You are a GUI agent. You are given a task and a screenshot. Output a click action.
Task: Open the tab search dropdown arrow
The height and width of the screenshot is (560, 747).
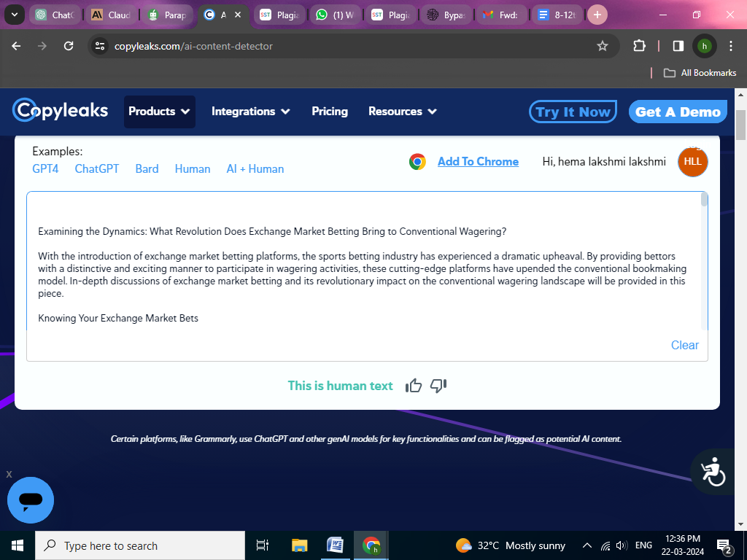[15, 15]
